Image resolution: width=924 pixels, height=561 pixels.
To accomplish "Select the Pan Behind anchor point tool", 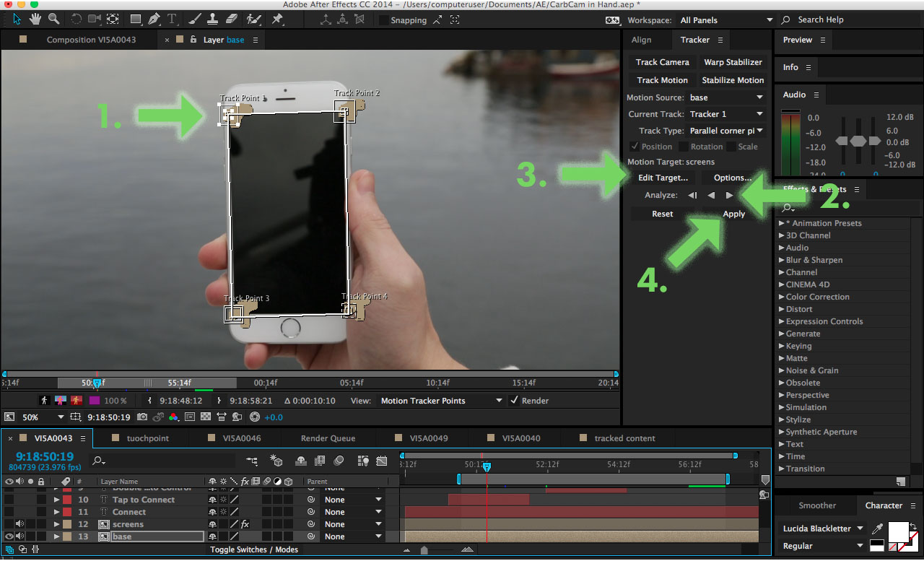I will 113,19.
